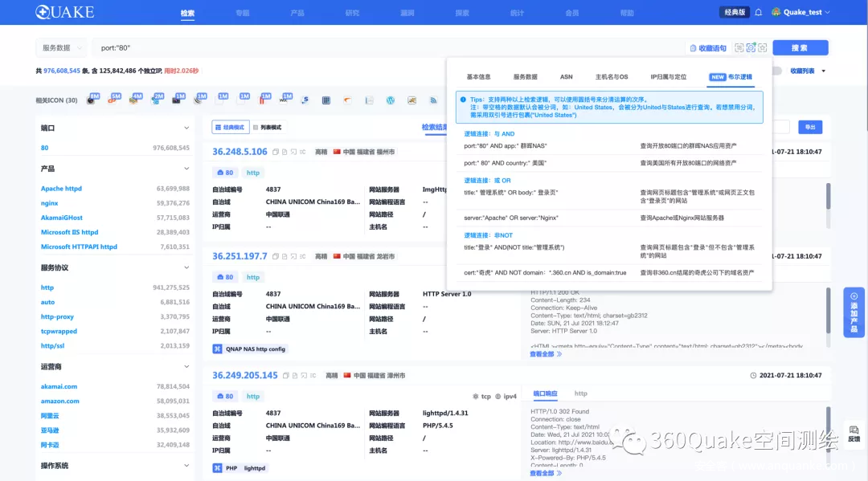Click the 反馈 feedback icon
This screenshot has width=868, height=481.
(854, 434)
